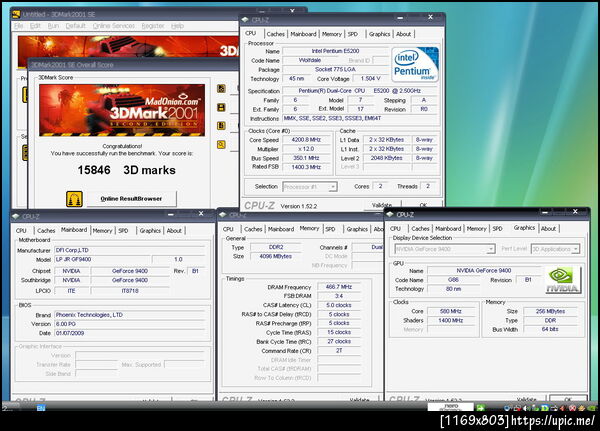Viewport: 600px width, 431px height.
Task: Click the floppy-disk save icon in score dialog
Action: (221, 107)
